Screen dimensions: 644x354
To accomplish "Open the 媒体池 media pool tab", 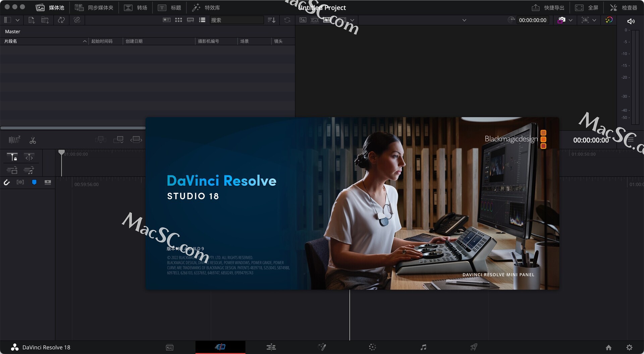I will point(50,7).
